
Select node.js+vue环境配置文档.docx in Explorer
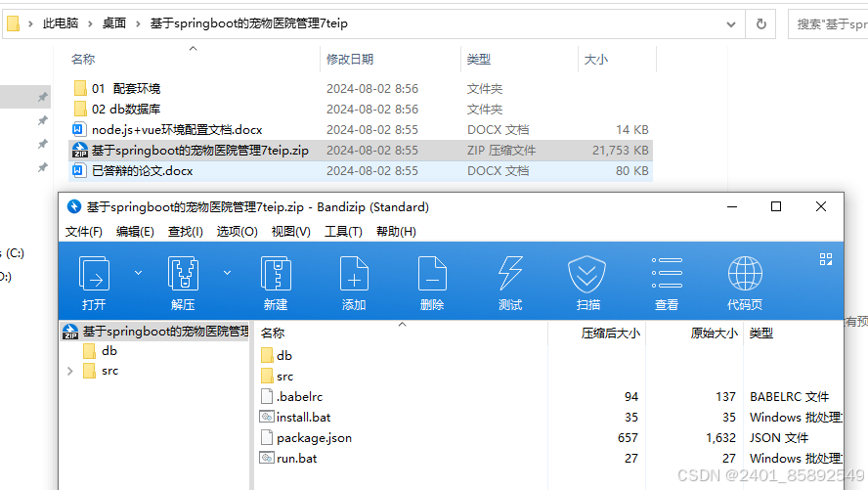click(167, 129)
